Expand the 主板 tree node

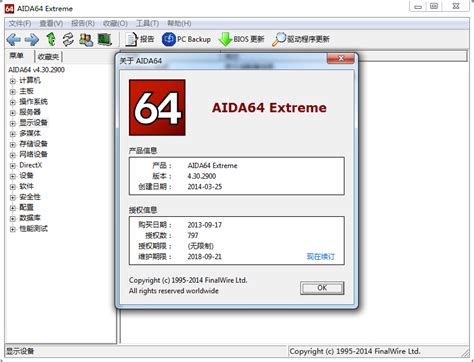point(13,91)
